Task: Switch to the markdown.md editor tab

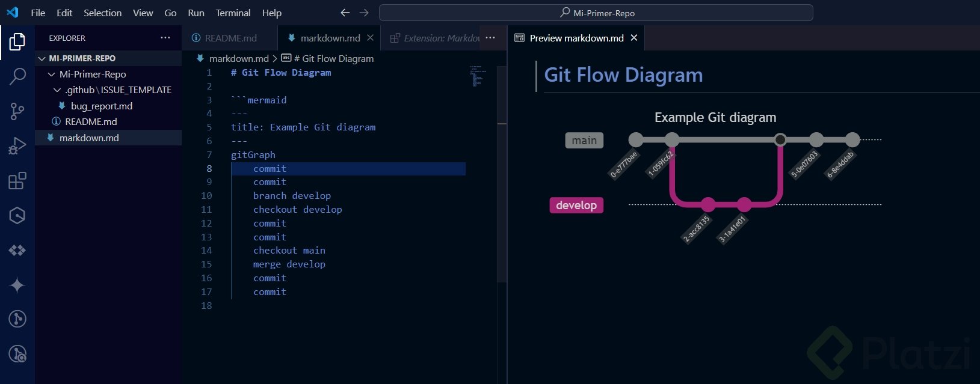Action: tap(330, 38)
